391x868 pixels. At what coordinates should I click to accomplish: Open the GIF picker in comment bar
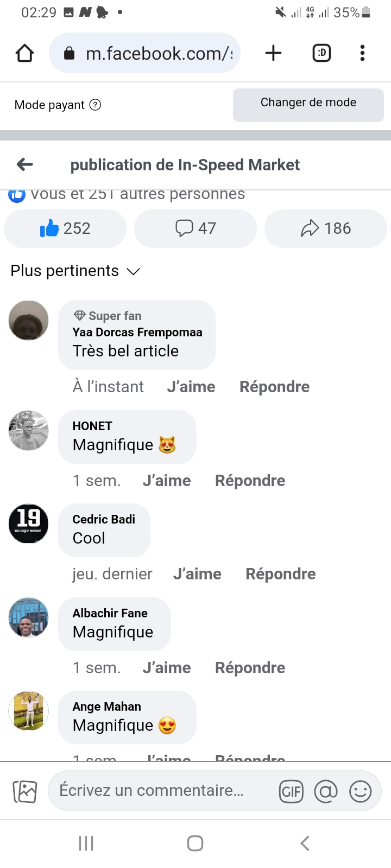(x=291, y=792)
